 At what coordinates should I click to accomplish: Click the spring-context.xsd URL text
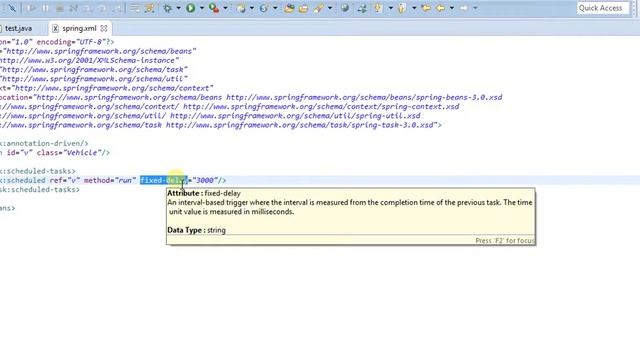pyautogui.click(x=321, y=107)
